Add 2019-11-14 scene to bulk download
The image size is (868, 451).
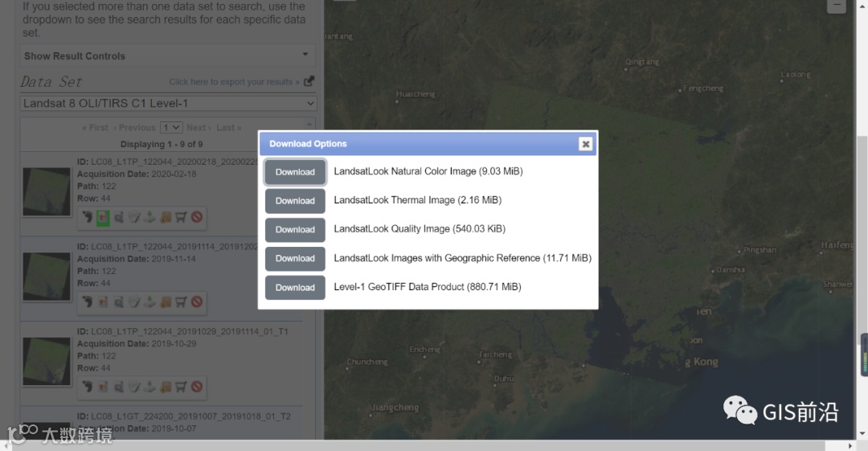pyautogui.click(x=166, y=302)
